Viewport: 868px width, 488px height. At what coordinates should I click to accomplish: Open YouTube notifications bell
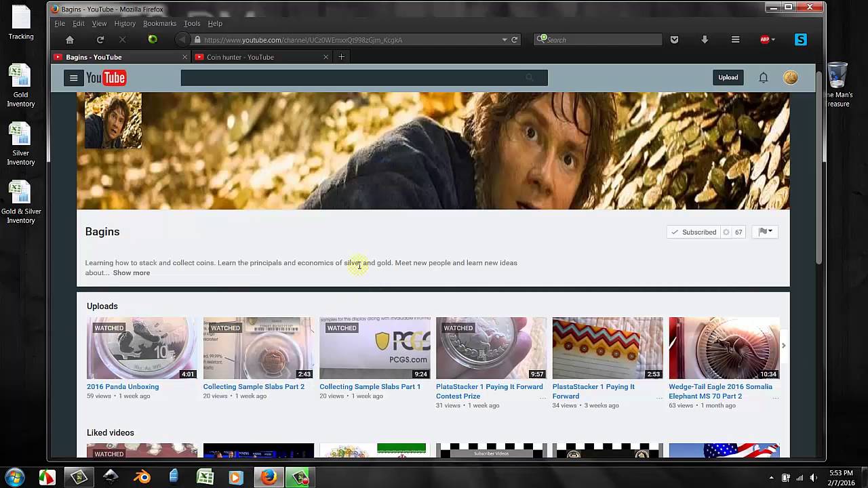click(763, 77)
